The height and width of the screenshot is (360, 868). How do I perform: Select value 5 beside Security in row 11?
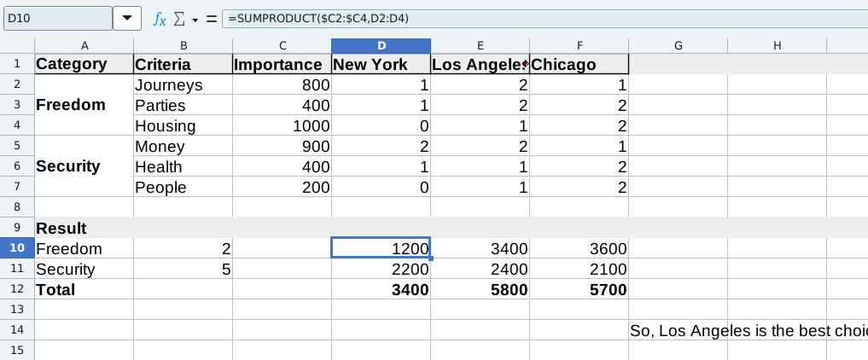pos(184,269)
